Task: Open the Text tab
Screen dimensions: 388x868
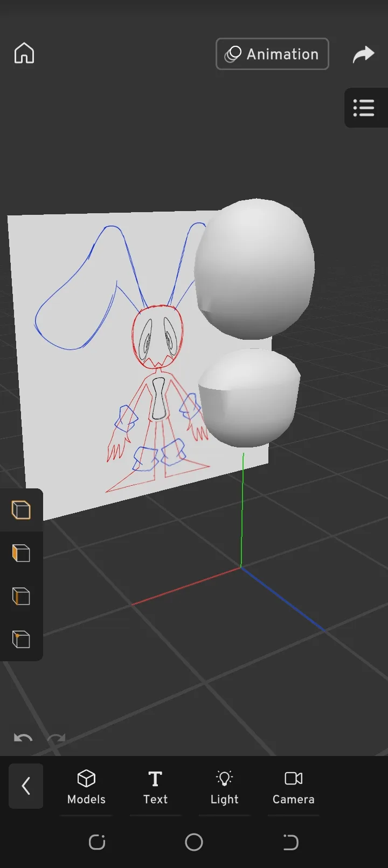Action: pyautogui.click(x=155, y=787)
